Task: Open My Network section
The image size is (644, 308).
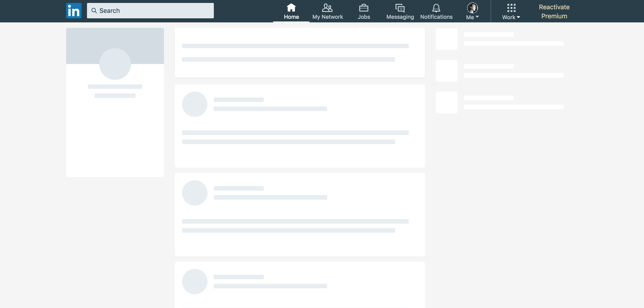Action: (x=327, y=11)
